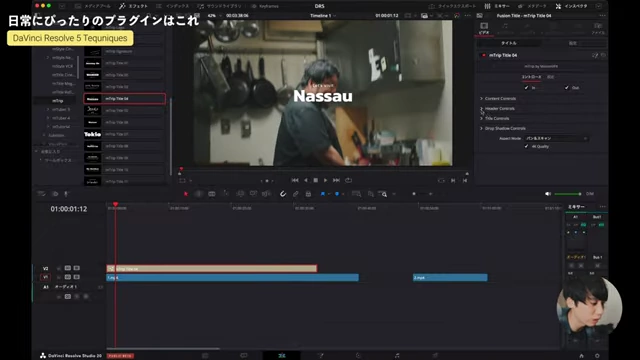Screen dimensions: 640x360
Task: Play the timeline forward
Action: (x=325, y=180)
